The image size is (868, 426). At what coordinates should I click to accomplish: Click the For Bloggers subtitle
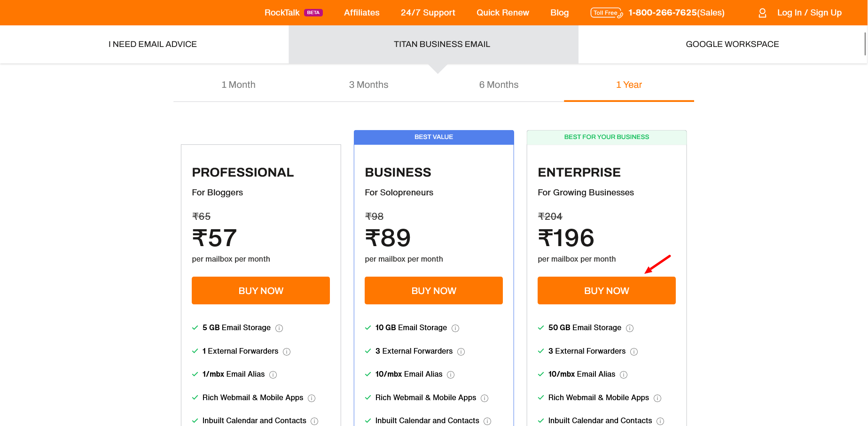[217, 193]
